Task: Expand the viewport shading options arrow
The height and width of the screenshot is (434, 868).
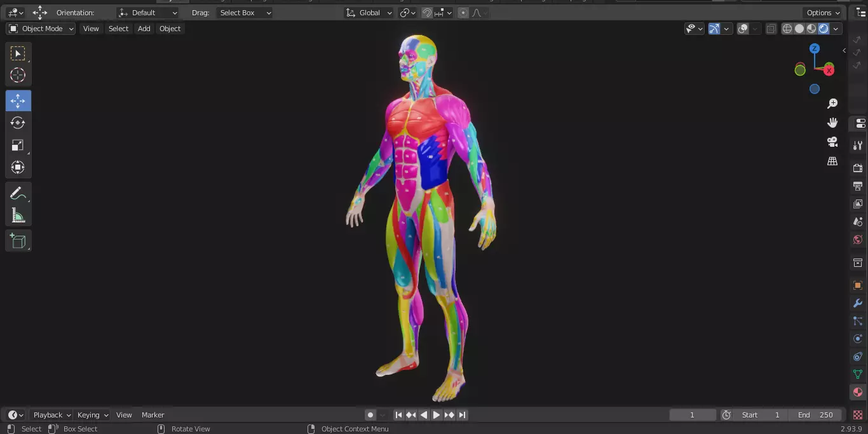Action: tap(836, 29)
